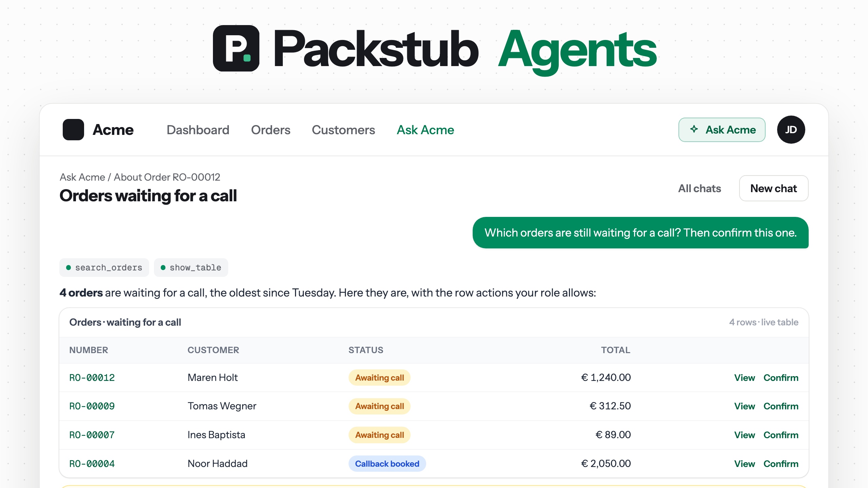Image resolution: width=868 pixels, height=488 pixels.
Task: Select the Ask Acme nav tab
Action: [x=425, y=130]
